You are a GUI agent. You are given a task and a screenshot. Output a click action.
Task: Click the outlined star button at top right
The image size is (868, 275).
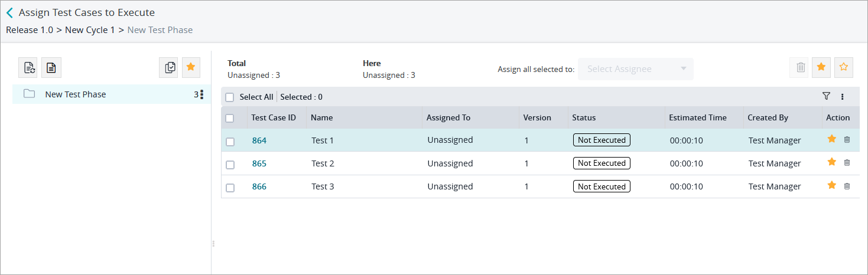[x=844, y=68]
